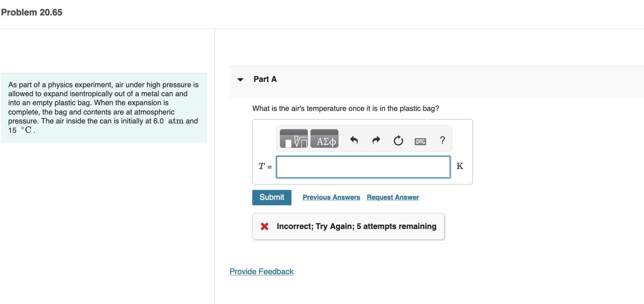This screenshot has height=304, width=644.
Task: Submit the answer
Action: pos(272,197)
